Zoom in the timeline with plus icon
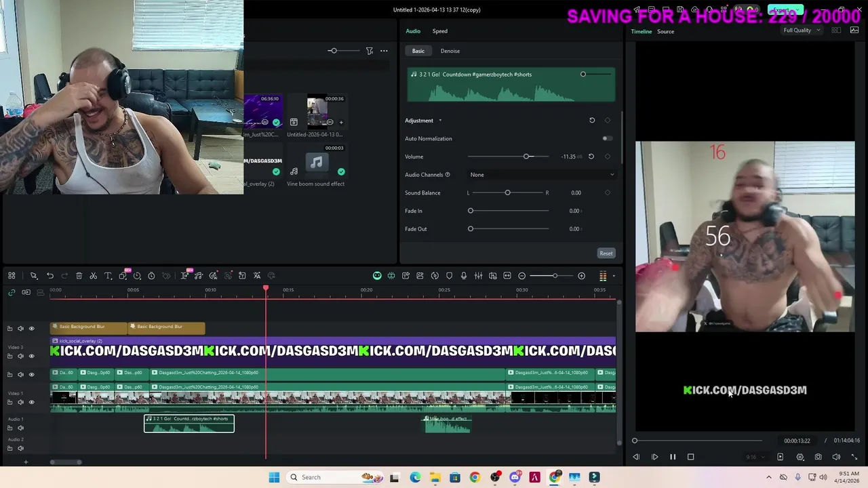The height and width of the screenshot is (488, 868). tap(581, 276)
